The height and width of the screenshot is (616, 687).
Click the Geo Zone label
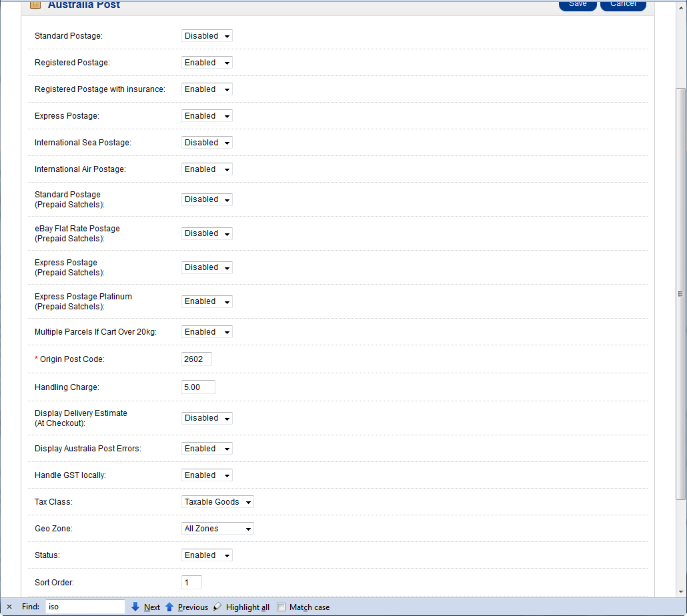54,529
